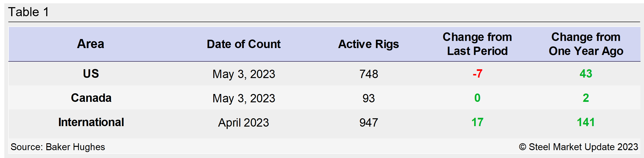Click the US yearly change value 43

pyautogui.click(x=586, y=74)
